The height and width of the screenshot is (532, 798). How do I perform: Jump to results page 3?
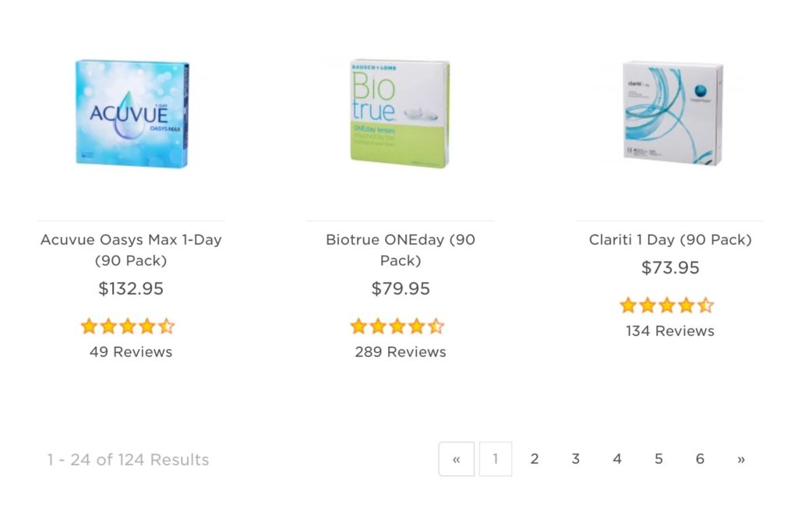pos(576,459)
